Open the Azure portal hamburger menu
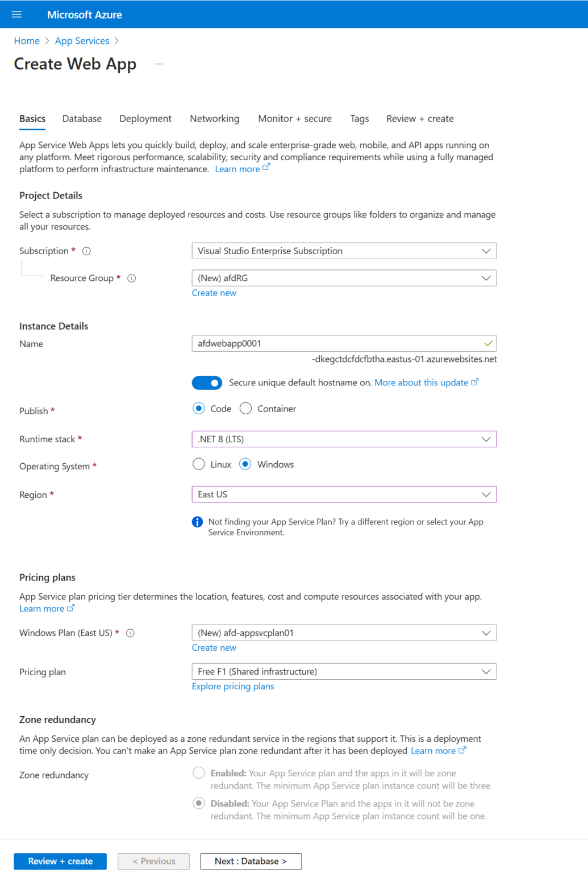This screenshot has height=873, width=588. coord(16,14)
